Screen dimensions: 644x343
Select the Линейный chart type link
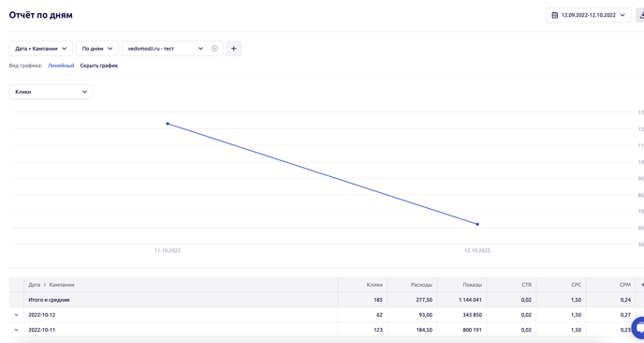61,66
